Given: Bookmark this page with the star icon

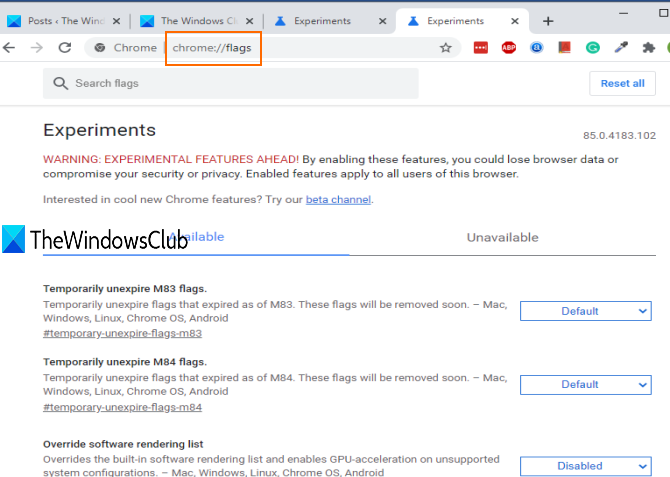Looking at the screenshot, I should (x=446, y=47).
